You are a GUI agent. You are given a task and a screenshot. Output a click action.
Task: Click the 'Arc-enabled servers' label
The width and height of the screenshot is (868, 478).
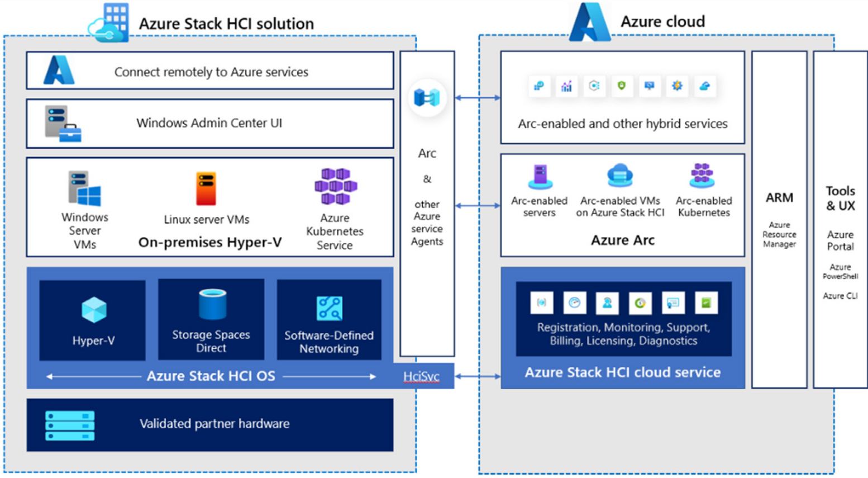click(x=540, y=206)
